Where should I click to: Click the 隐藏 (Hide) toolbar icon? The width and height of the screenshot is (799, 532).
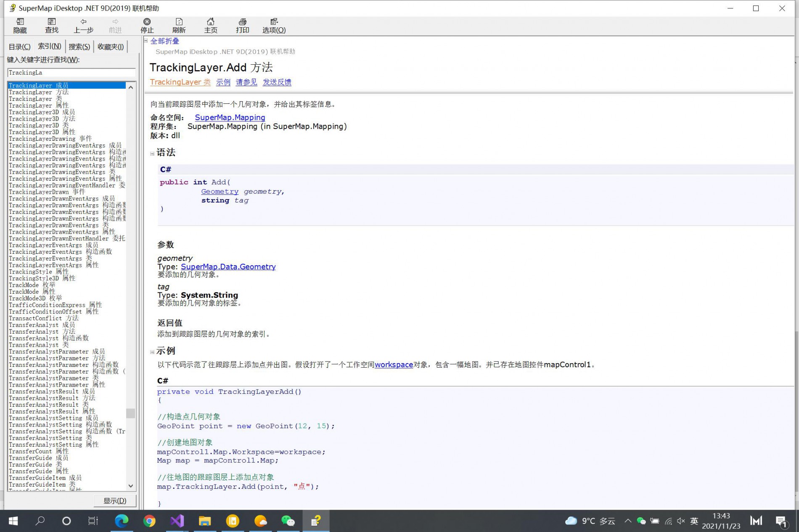(20, 26)
